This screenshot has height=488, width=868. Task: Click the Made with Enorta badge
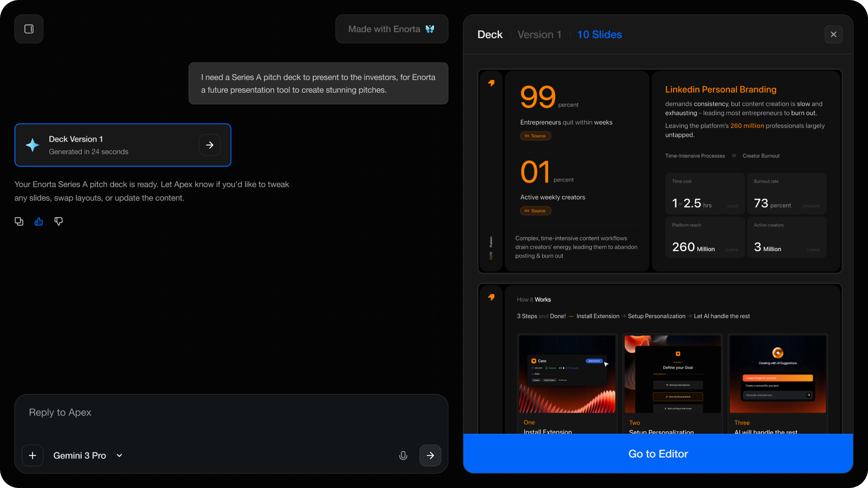[x=392, y=29]
